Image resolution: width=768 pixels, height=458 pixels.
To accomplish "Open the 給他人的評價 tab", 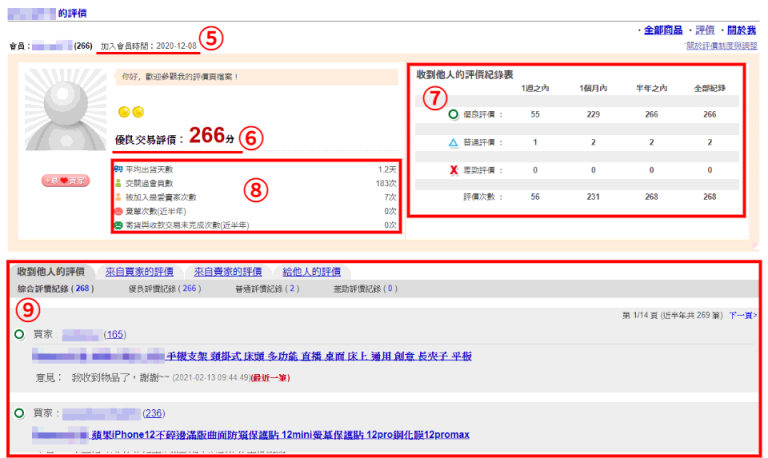I will pos(311,272).
